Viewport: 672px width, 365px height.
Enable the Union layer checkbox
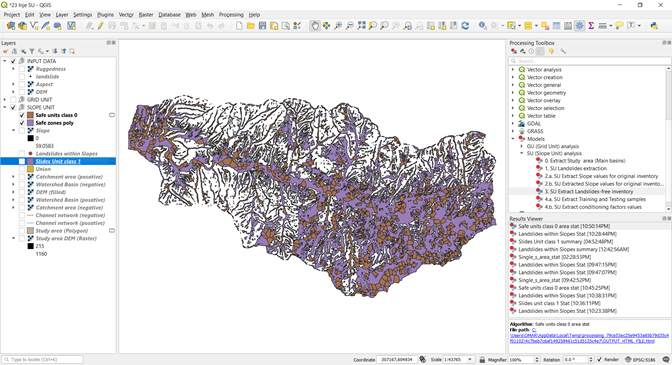coord(22,169)
